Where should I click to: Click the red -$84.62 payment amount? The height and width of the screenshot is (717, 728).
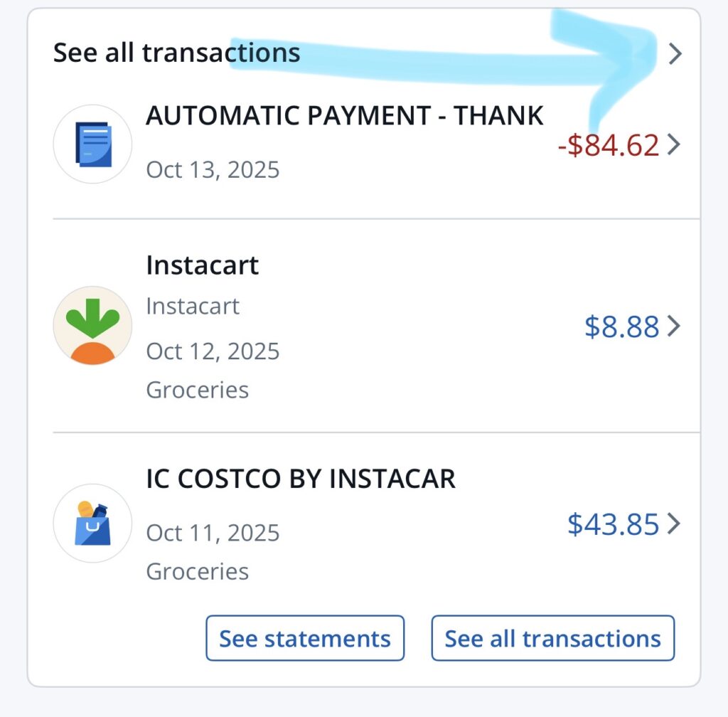coord(609,145)
